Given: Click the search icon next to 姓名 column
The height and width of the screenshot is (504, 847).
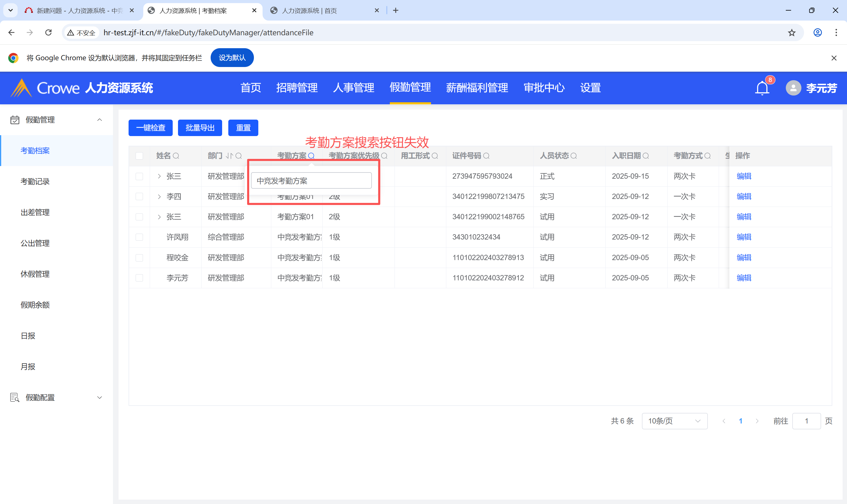Looking at the screenshot, I should tap(176, 156).
